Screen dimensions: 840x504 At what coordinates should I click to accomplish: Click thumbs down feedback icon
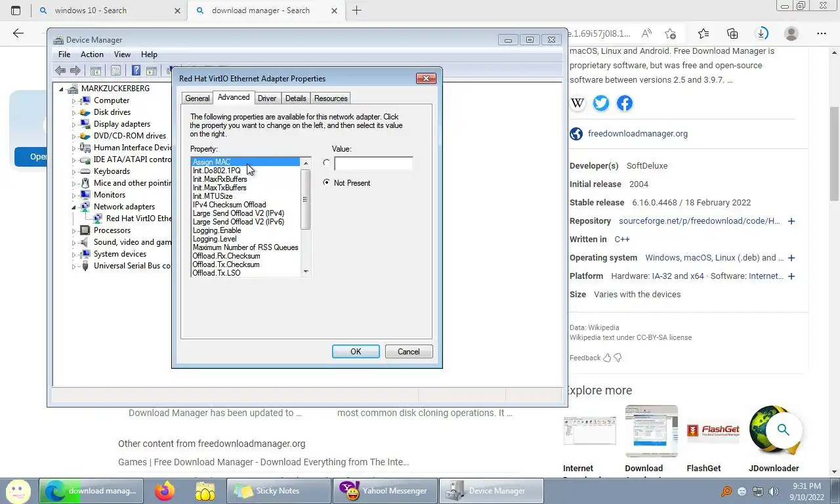click(618, 358)
